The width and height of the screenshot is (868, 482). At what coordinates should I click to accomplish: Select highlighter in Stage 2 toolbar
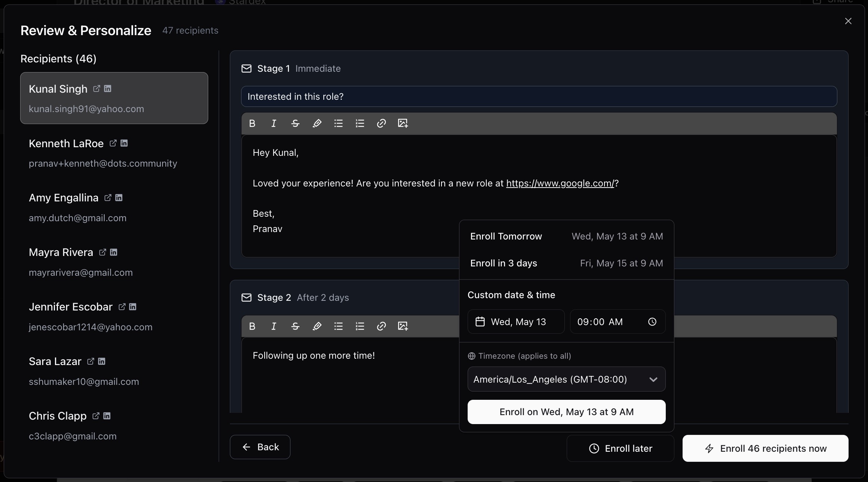pos(317,326)
